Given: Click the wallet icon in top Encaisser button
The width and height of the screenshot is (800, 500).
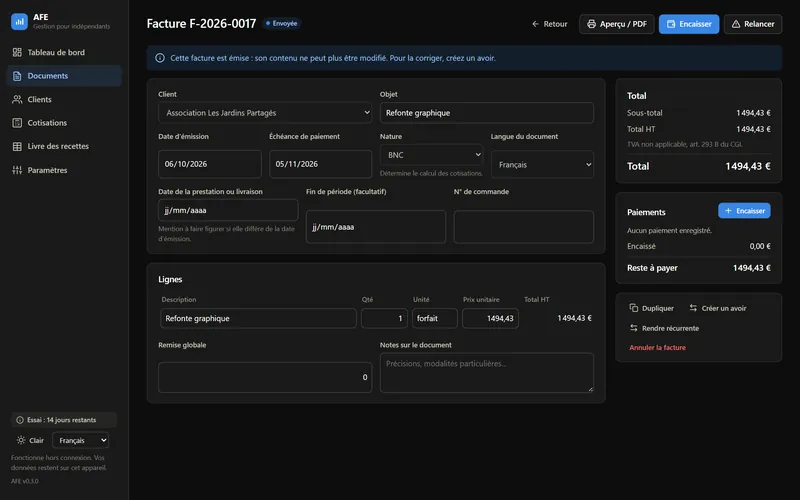Looking at the screenshot, I should coord(671,24).
